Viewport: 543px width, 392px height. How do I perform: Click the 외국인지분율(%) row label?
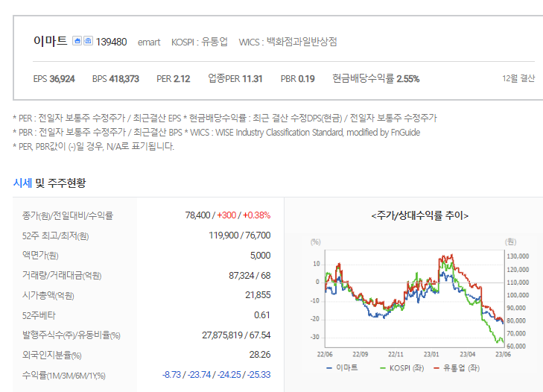(51, 355)
